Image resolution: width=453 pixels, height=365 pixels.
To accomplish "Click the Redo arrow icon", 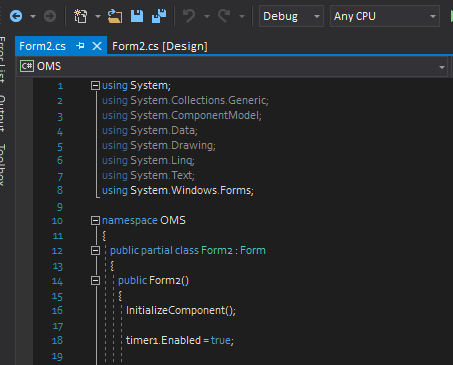I will (224, 16).
